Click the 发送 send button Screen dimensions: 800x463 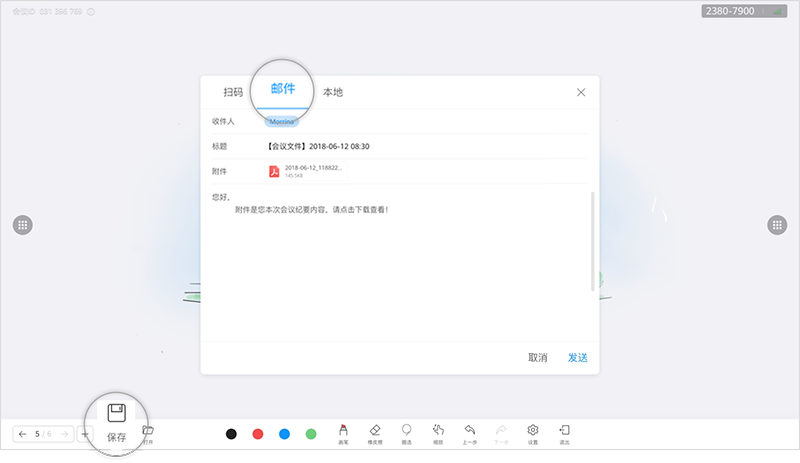click(x=577, y=357)
